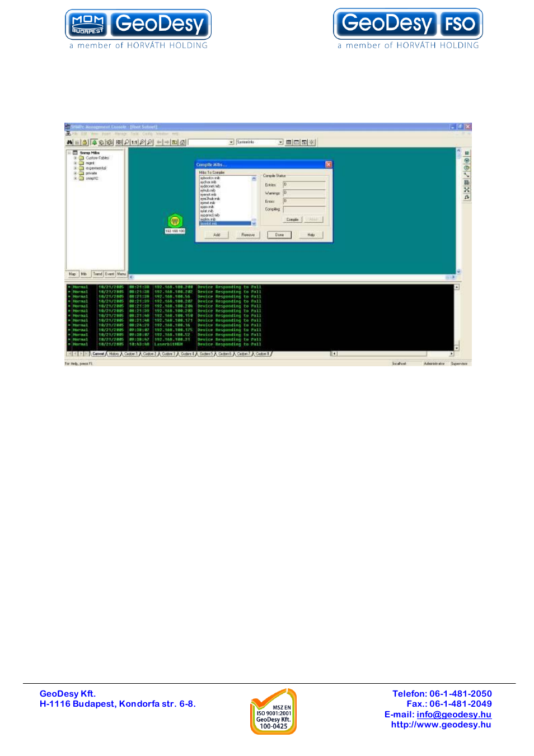Screen dimensions: 534x756
Task: Click the Warnings field in Compile Status
Action: point(304,193)
